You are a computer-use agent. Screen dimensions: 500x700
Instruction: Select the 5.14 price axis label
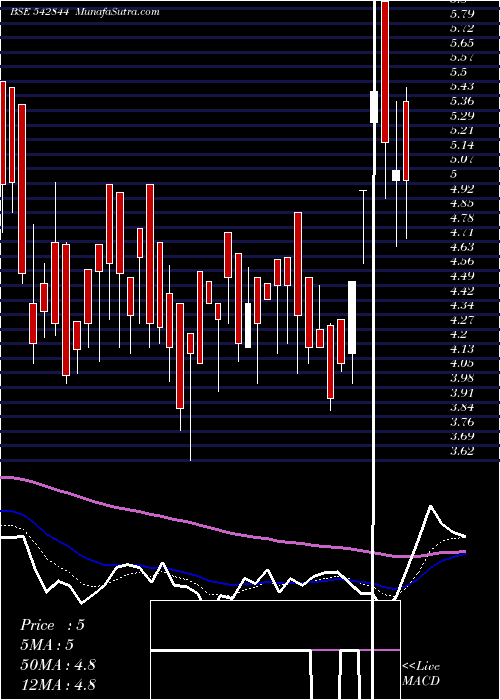(x=462, y=145)
